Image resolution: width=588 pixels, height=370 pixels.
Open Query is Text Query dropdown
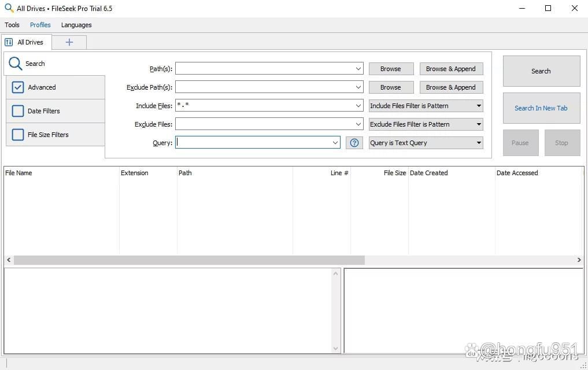(426, 143)
